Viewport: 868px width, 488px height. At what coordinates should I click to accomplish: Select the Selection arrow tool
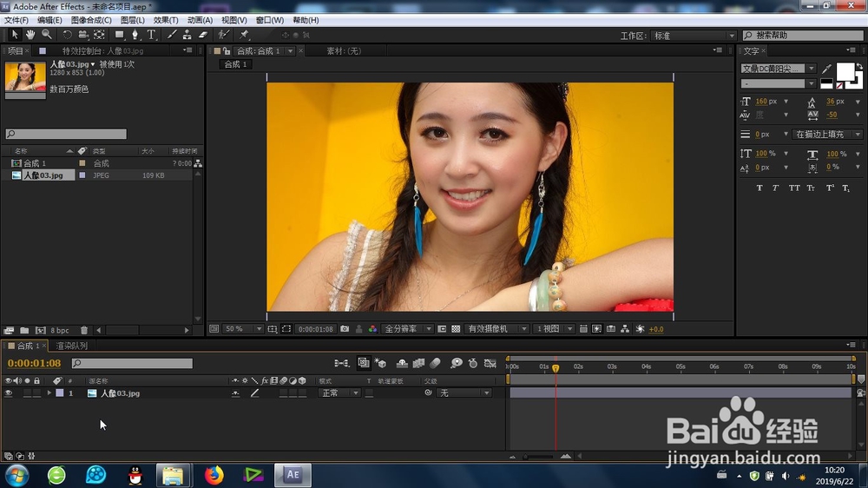click(x=15, y=35)
